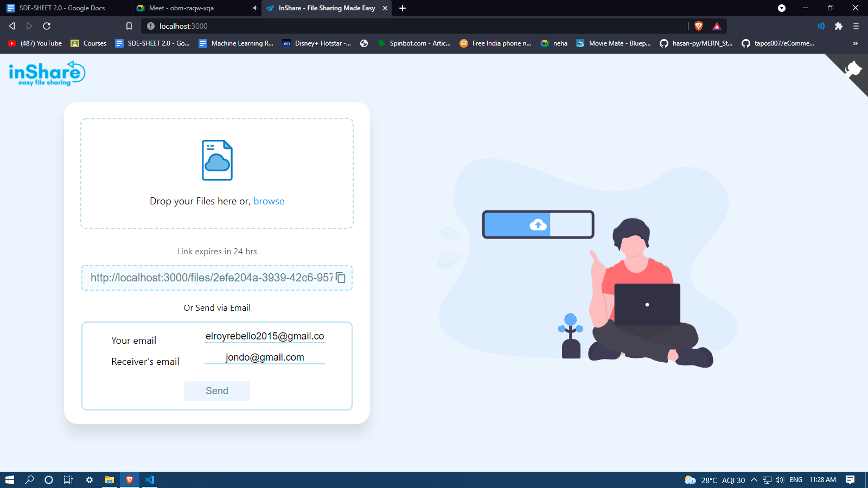868x488 pixels.
Task: Open tapos007/eComme GitHub bookmark
Action: click(778, 43)
